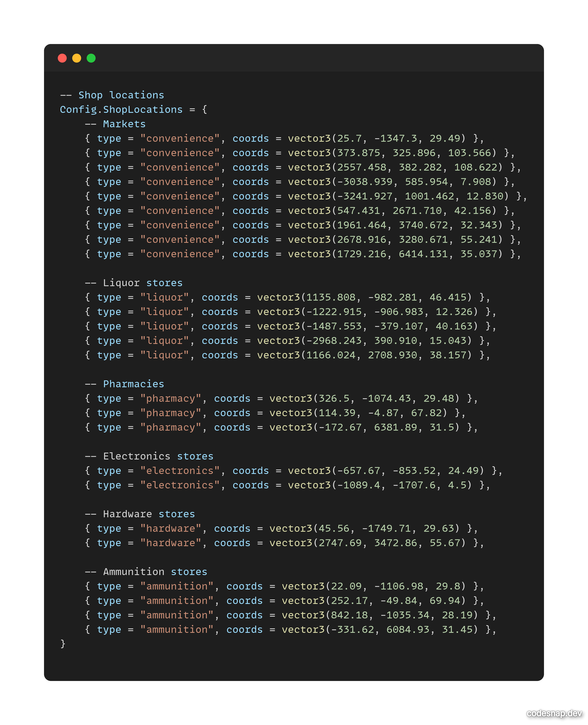Image resolution: width=588 pixels, height=725 pixels.
Task: Click "ammunition" string on the 22.09 line
Action: click(177, 586)
